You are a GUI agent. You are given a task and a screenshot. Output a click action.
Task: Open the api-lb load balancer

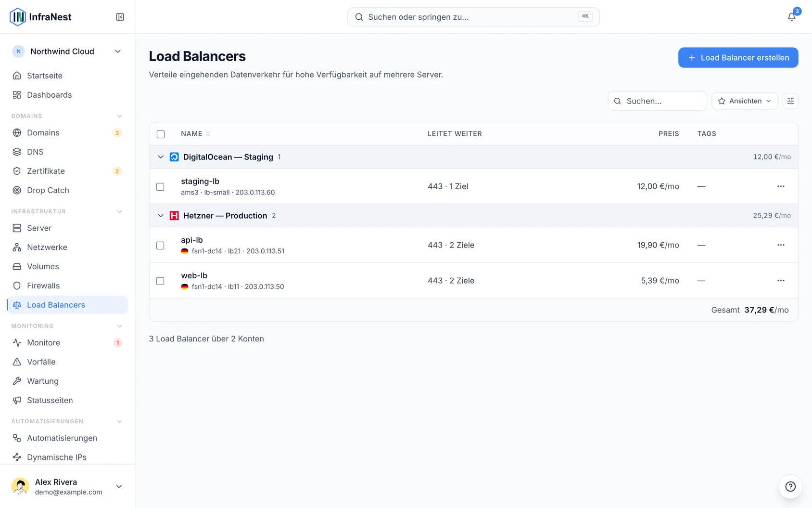(192, 240)
